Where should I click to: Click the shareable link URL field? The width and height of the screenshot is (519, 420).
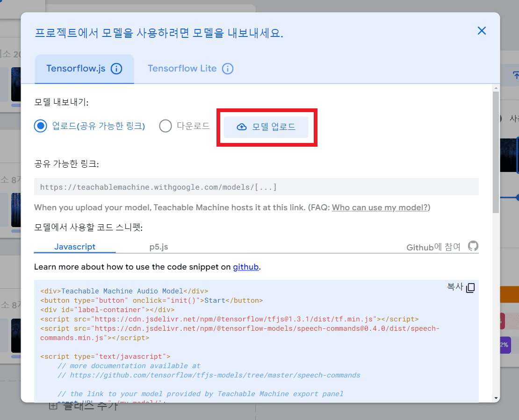tap(256, 187)
